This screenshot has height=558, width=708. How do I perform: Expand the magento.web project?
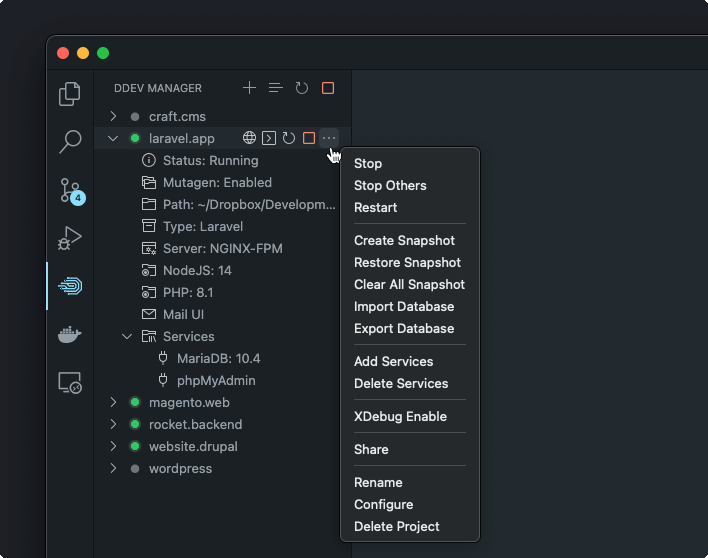[x=113, y=402]
